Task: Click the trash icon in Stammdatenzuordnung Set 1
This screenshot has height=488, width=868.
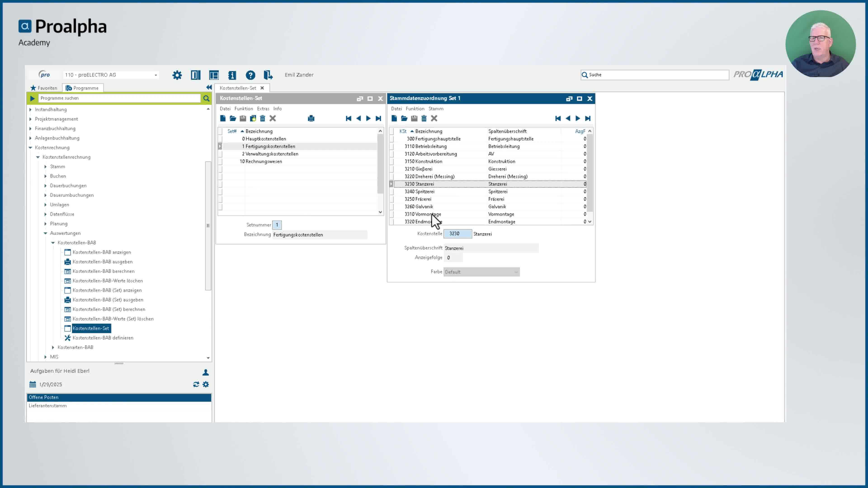Action: point(424,118)
